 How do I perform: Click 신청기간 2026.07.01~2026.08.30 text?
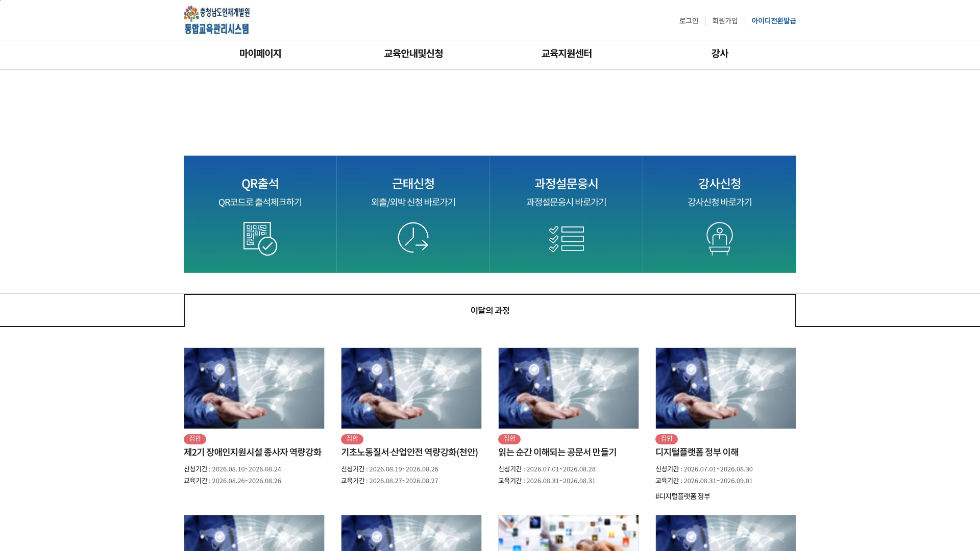(x=704, y=469)
